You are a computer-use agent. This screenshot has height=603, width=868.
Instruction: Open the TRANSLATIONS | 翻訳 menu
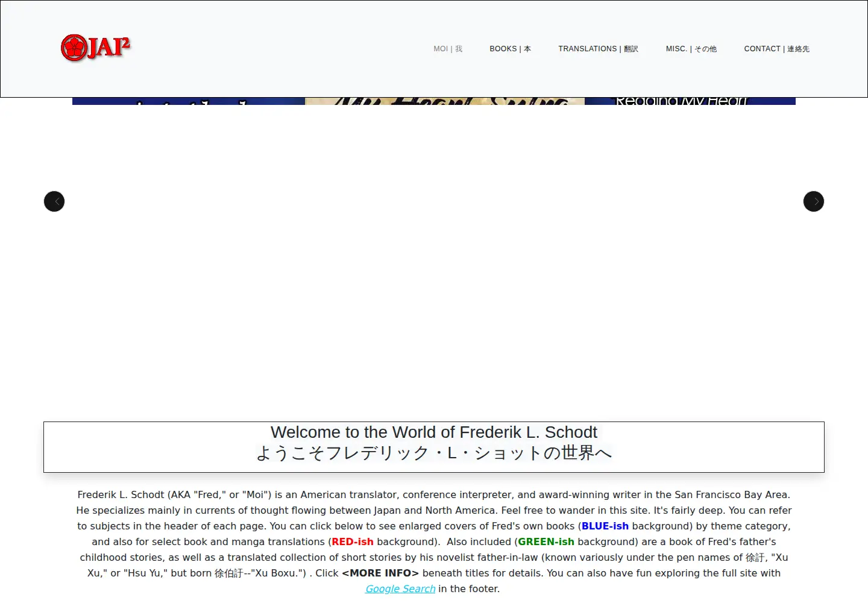pos(598,49)
